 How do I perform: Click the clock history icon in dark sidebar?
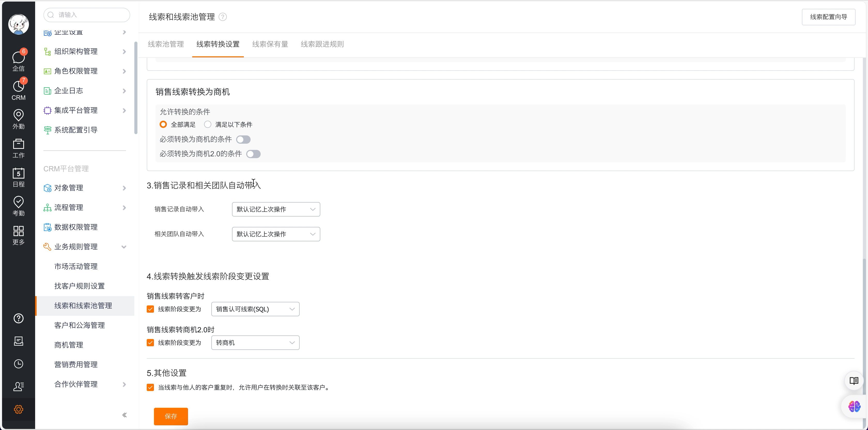pos(19,364)
